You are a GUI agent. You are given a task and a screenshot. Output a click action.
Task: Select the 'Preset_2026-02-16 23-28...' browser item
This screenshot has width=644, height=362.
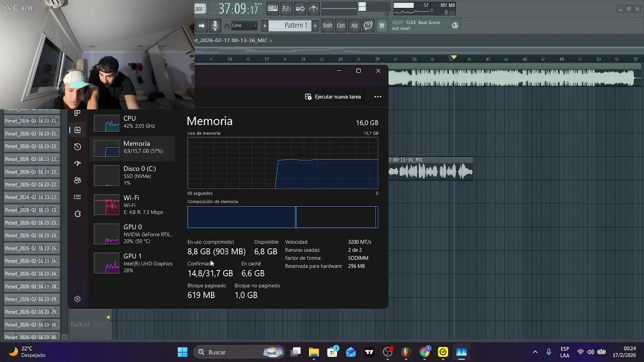point(32,287)
